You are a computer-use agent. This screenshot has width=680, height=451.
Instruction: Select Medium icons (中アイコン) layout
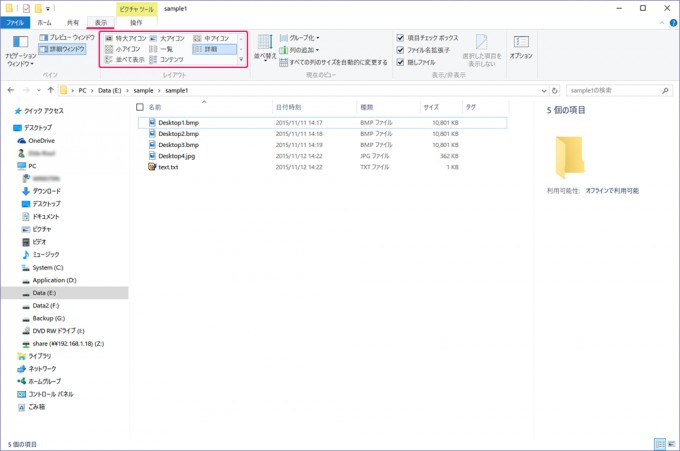211,39
